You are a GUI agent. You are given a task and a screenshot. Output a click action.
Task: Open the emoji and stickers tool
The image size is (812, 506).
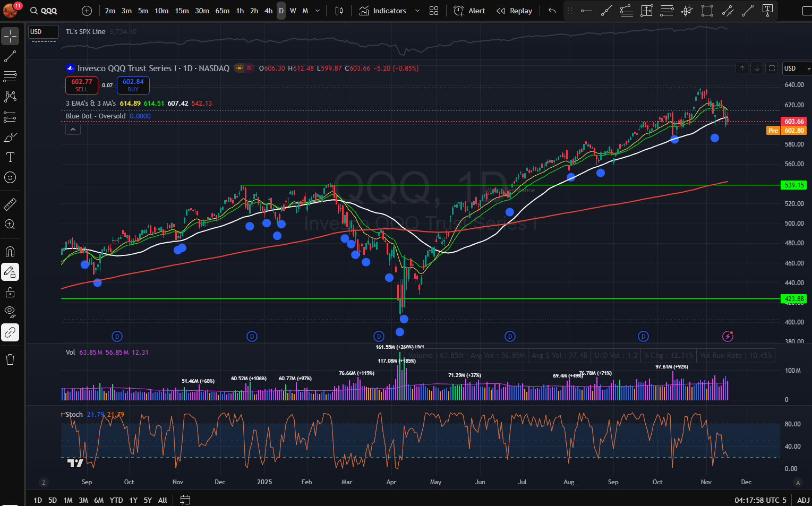tap(10, 177)
